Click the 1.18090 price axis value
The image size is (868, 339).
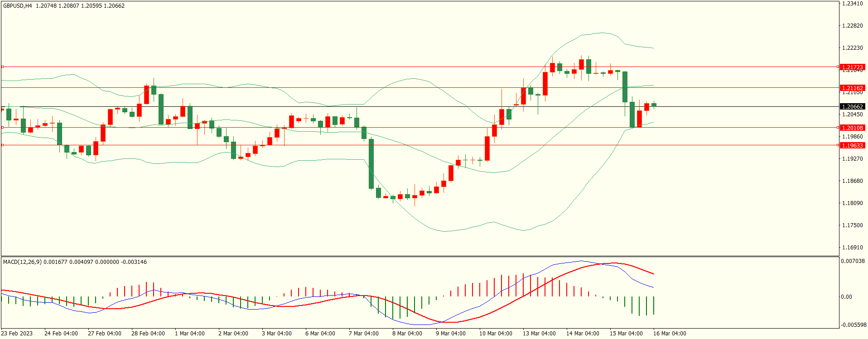(x=852, y=203)
